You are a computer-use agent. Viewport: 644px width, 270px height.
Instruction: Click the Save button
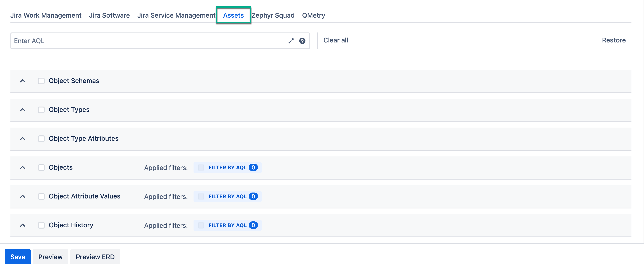[x=17, y=257]
